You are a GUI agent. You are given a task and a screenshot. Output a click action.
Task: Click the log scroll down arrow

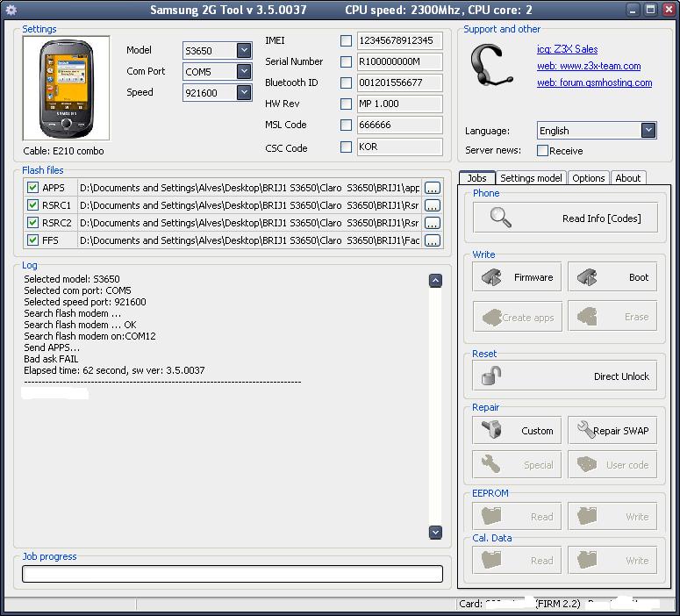435,533
